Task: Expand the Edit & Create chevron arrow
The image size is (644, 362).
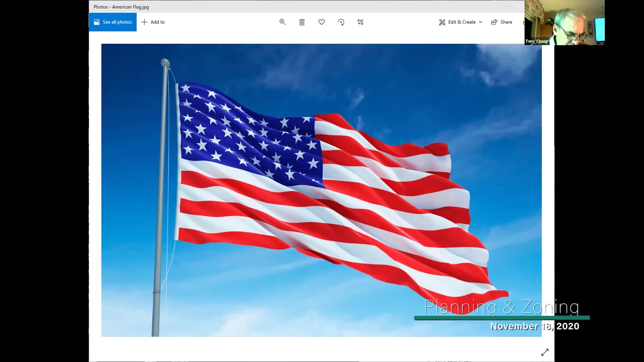Action: [x=480, y=22]
